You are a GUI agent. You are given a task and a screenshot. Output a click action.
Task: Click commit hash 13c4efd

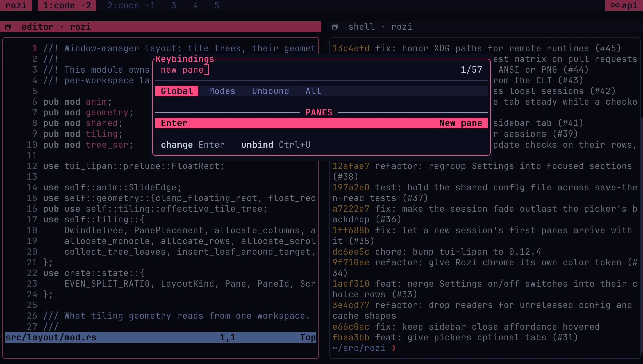351,48
